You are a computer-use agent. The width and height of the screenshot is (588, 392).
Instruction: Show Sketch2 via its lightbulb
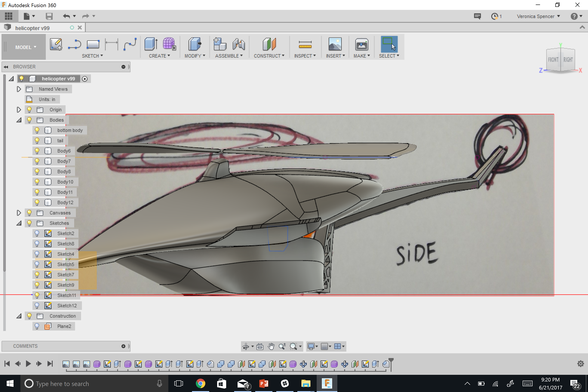click(x=37, y=233)
